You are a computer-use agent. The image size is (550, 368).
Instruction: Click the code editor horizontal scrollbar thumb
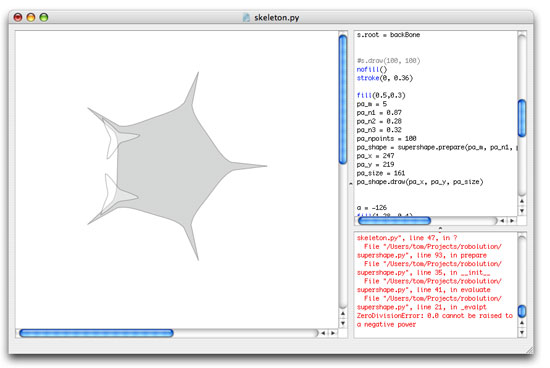(x=394, y=221)
